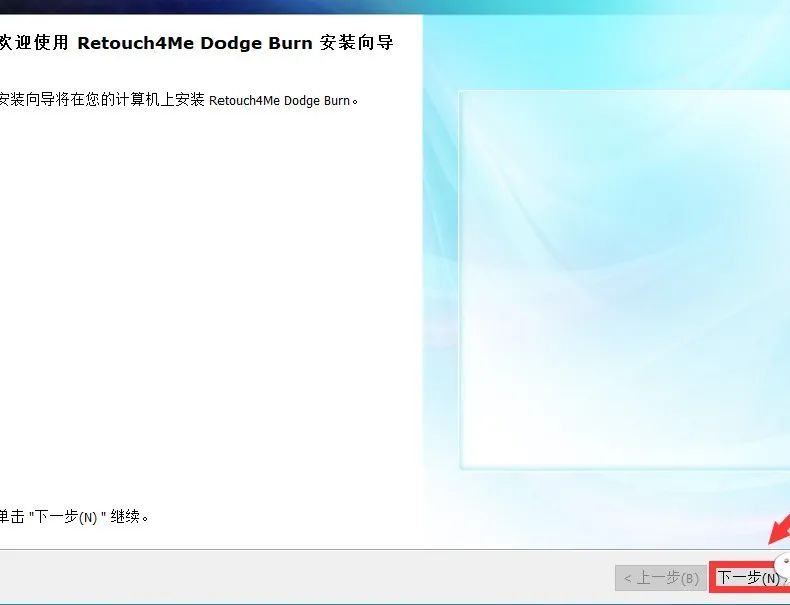Click the instruction text 单击 "下一步(N)" 继续
The width and height of the screenshot is (790, 605).
(x=74, y=517)
